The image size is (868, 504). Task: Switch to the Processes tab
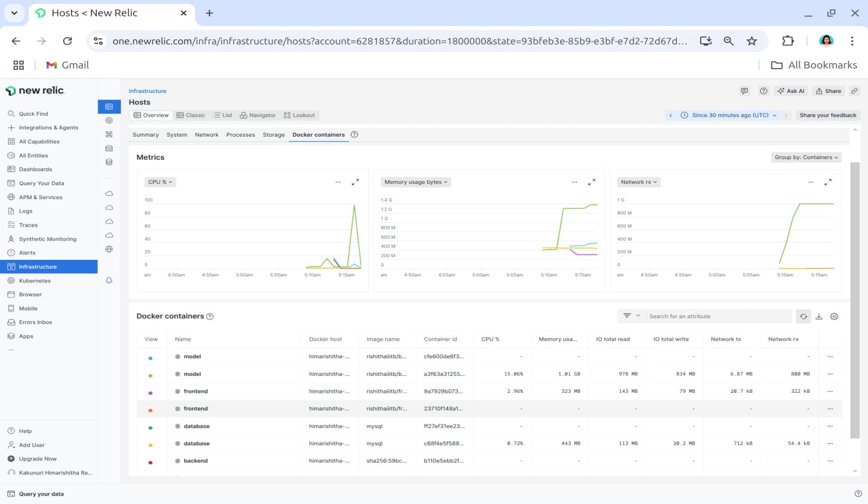[240, 135]
